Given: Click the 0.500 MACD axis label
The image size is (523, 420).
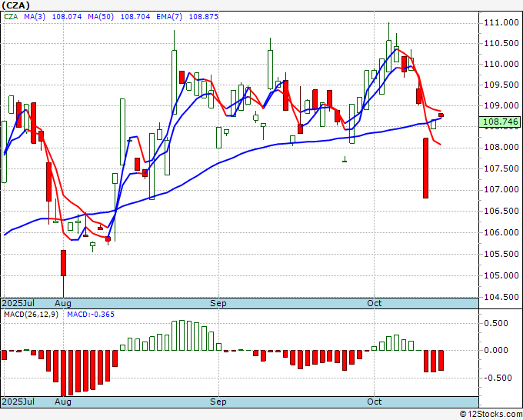Looking at the screenshot, I should (x=497, y=323).
